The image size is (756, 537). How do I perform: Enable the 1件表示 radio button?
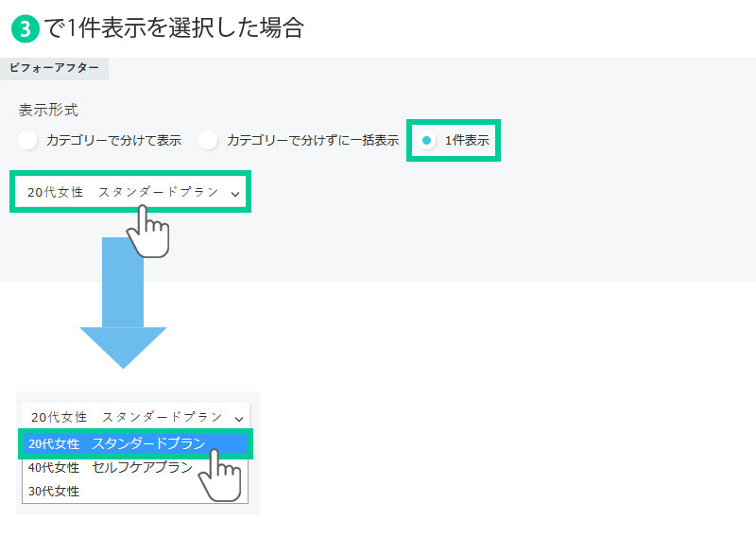click(x=427, y=141)
